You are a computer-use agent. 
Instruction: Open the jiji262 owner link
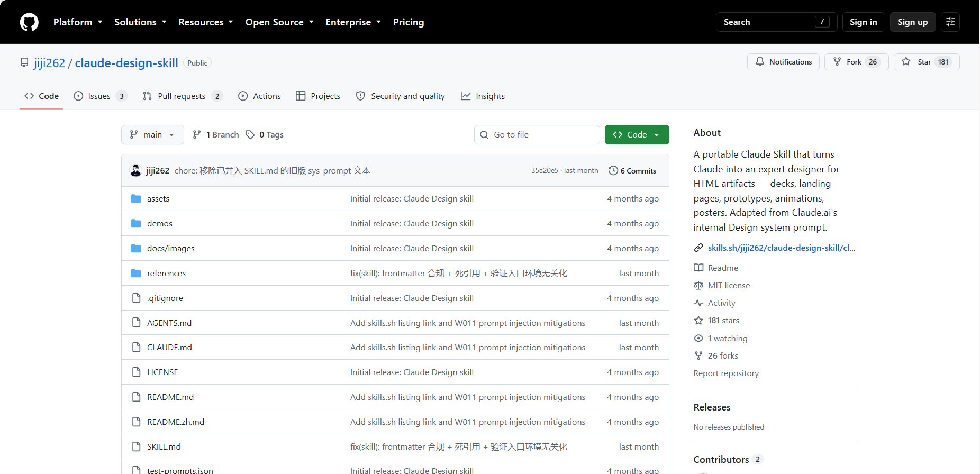coord(49,63)
